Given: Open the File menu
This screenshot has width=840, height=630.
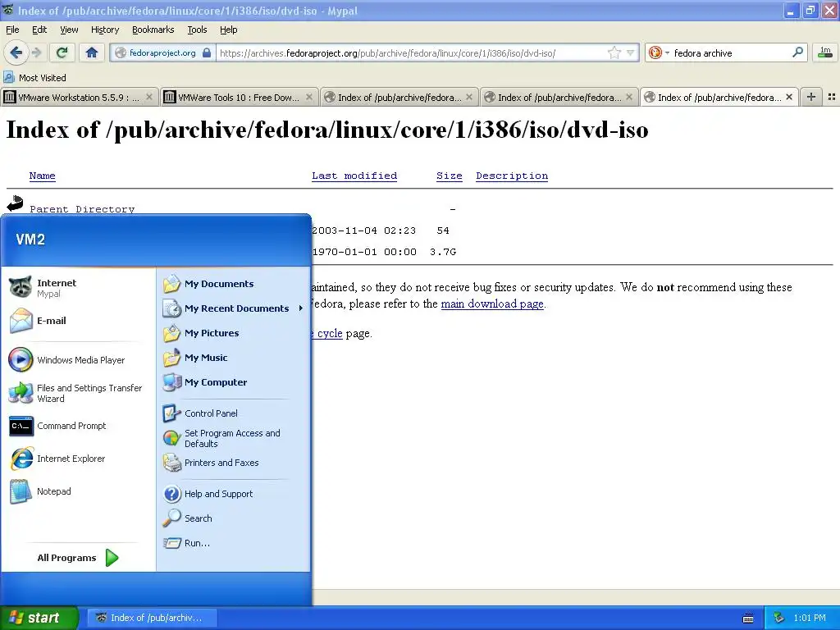Looking at the screenshot, I should (12, 30).
